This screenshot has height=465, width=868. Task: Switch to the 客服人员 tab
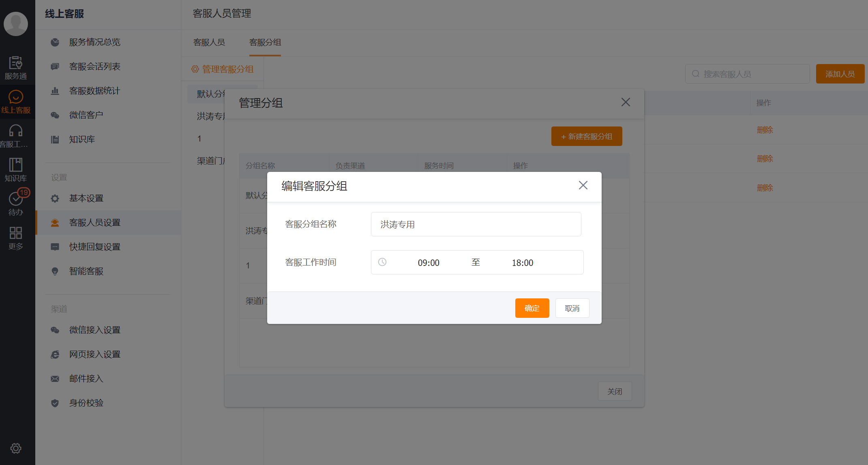[209, 43]
